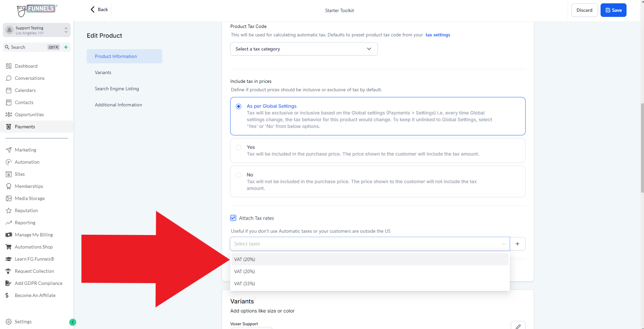Click the Conversations chat bubble icon
The width and height of the screenshot is (644, 329).
9,78
